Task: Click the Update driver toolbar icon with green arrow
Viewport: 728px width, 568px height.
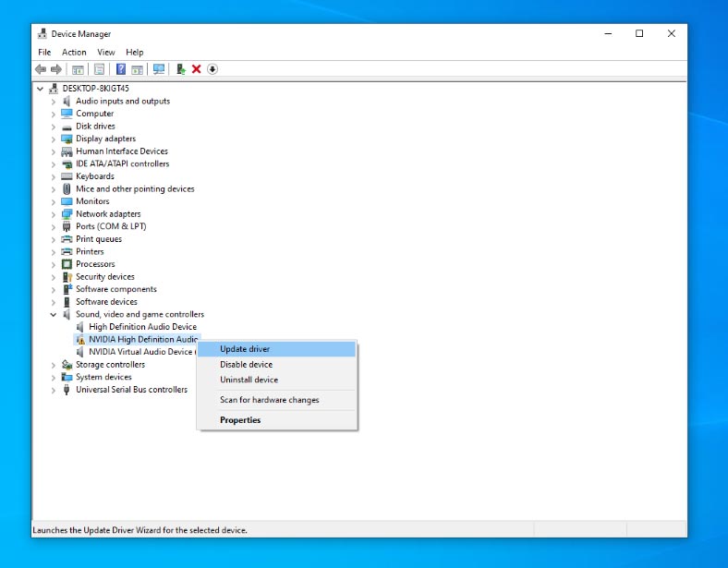Action: click(x=180, y=69)
